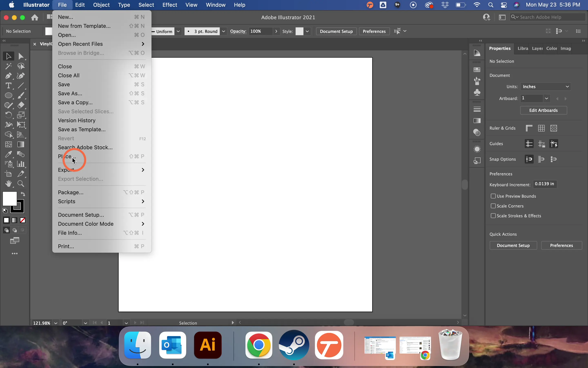
Task: Swap fill and stroke colors
Action: coord(23,194)
